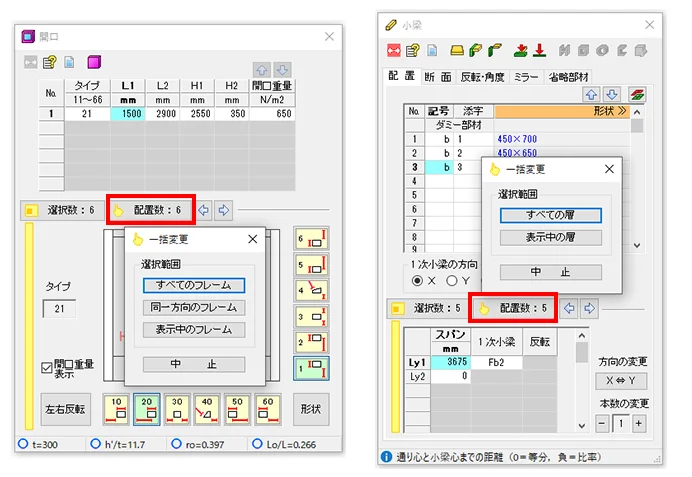Click the vertical scrollbar of the 小梁 table
The image size is (692, 477).
(x=635, y=180)
